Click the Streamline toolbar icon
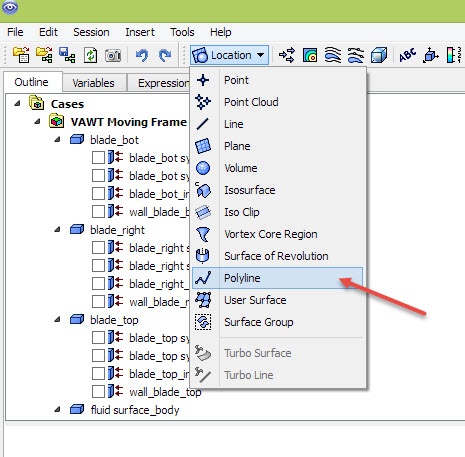465x457 pixels. 333,55
